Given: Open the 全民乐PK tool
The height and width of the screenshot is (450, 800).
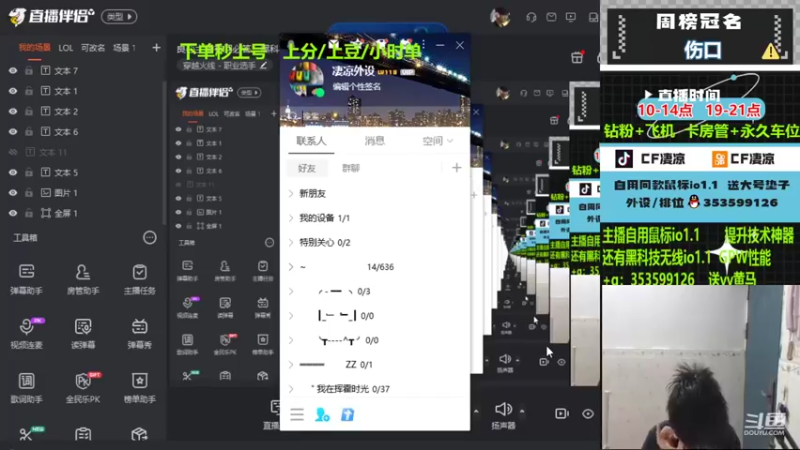Looking at the screenshot, I should click(83, 388).
